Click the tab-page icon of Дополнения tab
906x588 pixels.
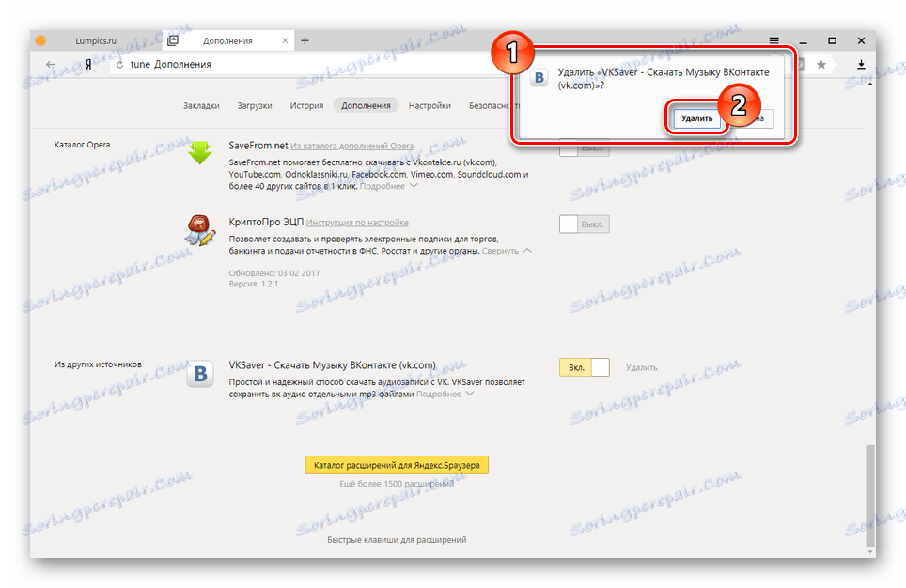pyautogui.click(x=173, y=39)
